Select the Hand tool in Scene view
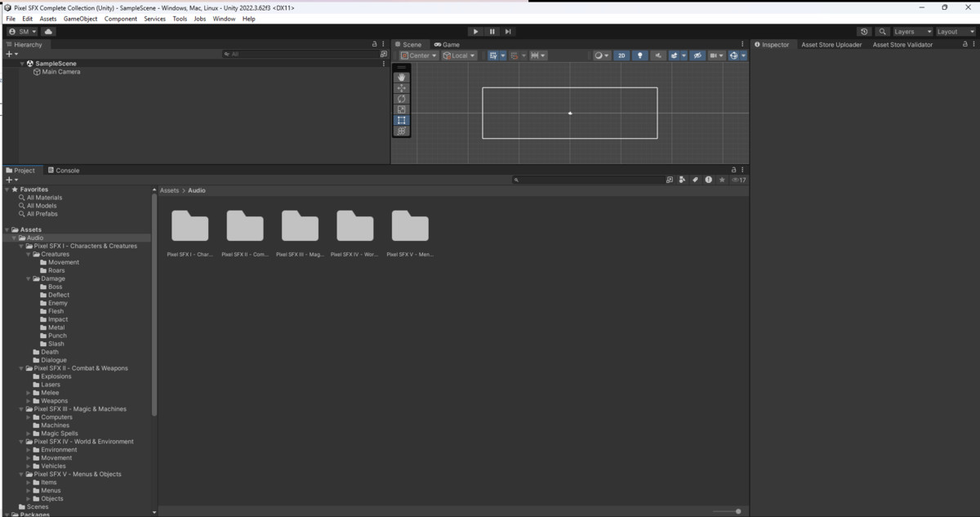Image resolution: width=980 pixels, height=517 pixels. [401, 78]
